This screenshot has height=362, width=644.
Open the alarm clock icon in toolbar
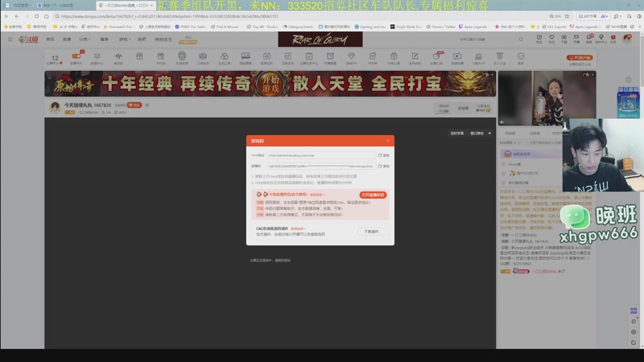coord(330,58)
